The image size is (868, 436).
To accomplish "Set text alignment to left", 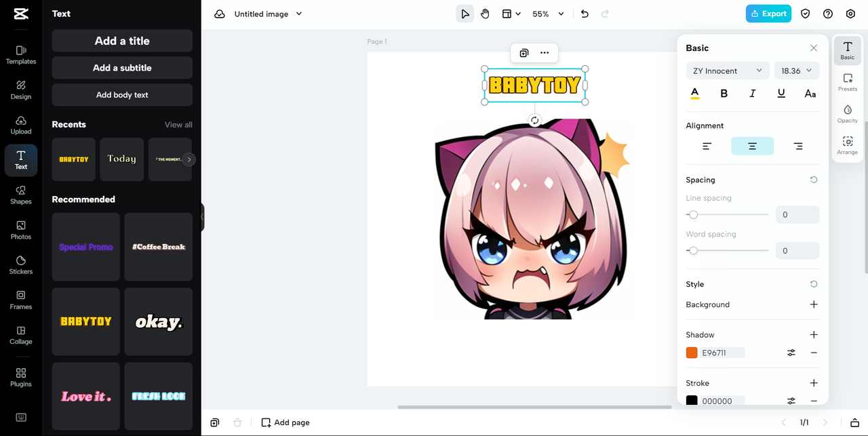I will tap(707, 146).
